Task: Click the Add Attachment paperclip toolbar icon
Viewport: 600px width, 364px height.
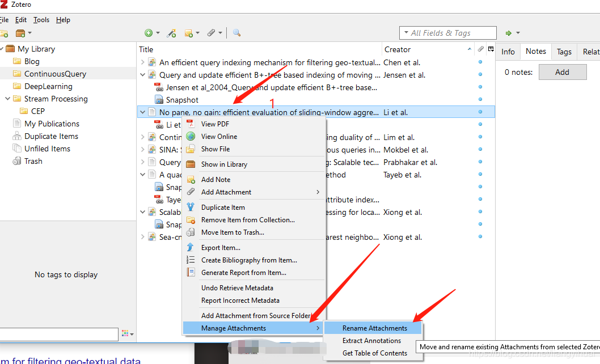Action: pos(211,33)
